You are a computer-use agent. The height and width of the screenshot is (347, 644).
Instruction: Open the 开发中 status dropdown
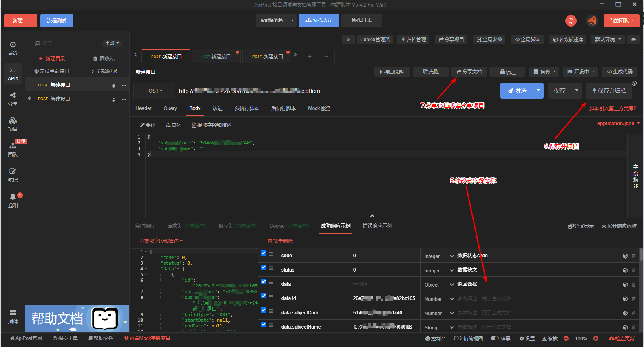coord(581,72)
